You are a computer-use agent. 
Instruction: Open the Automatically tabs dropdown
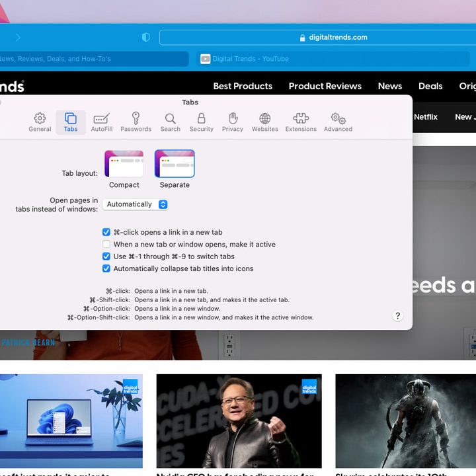click(136, 204)
